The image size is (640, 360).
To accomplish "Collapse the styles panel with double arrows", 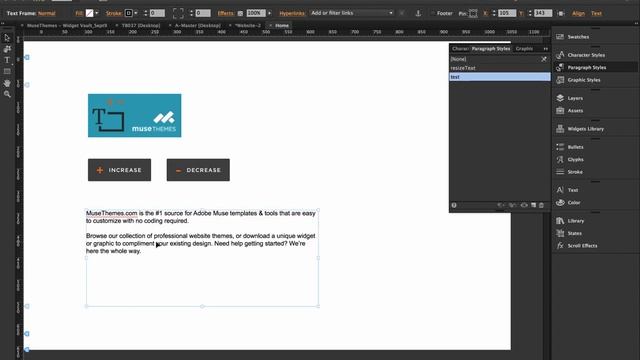I will [x=546, y=49].
